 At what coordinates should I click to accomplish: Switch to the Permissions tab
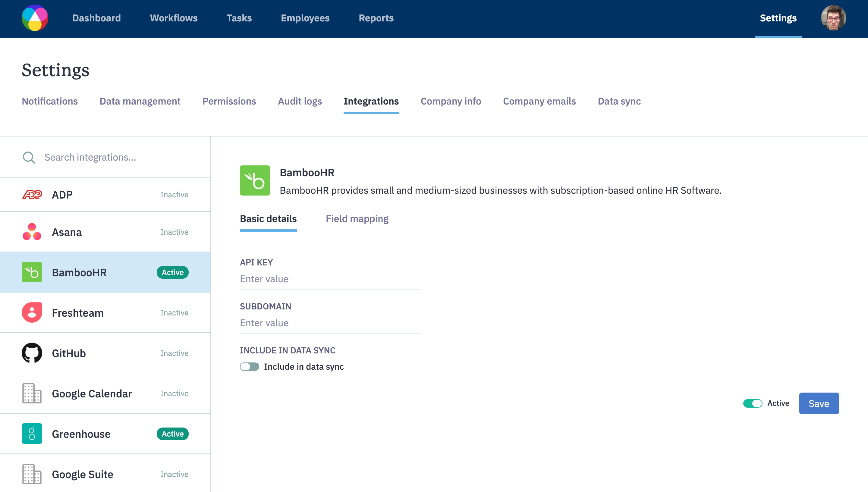(x=229, y=101)
